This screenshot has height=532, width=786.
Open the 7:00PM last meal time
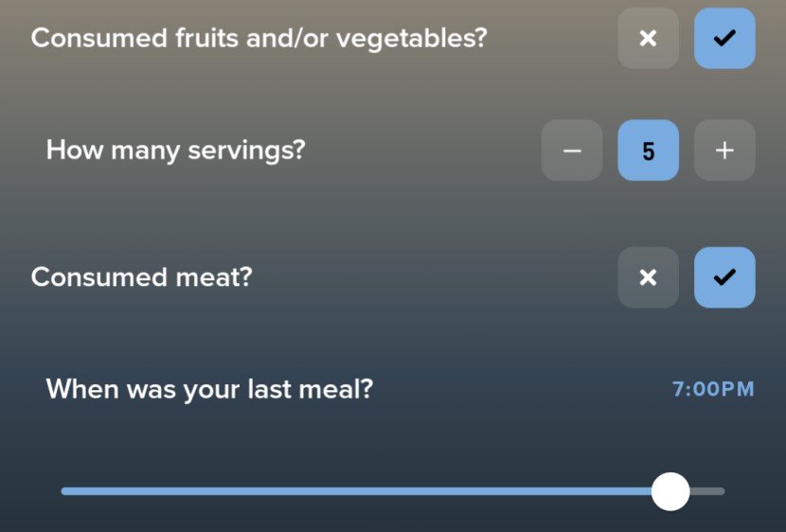pyautogui.click(x=713, y=389)
